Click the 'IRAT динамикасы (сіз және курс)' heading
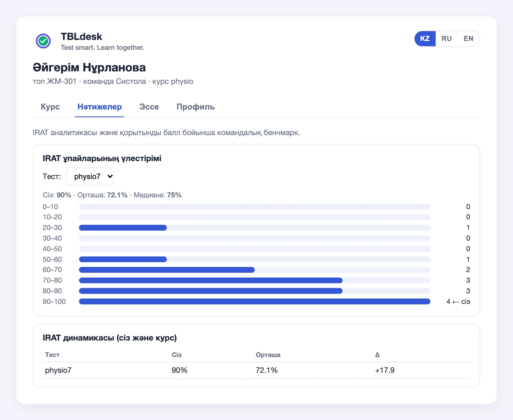This screenshot has height=420, width=513. click(110, 338)
